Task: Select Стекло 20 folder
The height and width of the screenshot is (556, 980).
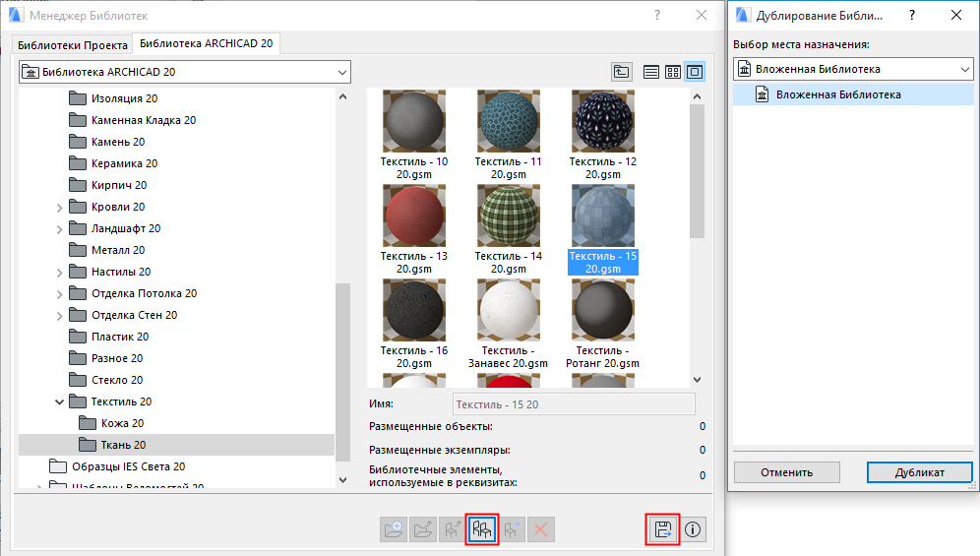Action: point(105,380)
